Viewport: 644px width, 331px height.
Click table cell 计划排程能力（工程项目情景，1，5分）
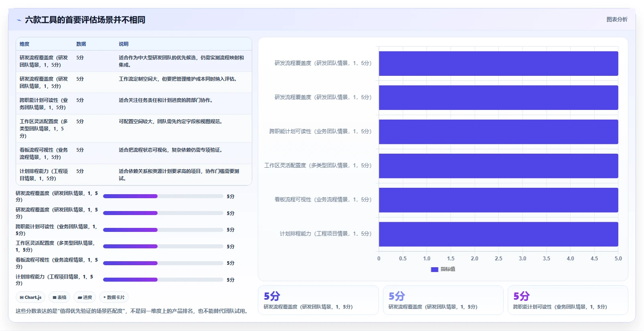pos(44,175)
